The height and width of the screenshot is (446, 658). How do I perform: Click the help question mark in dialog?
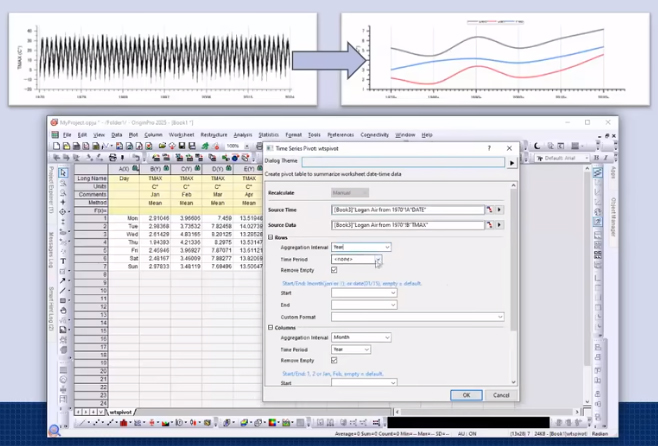pos(489,147)
